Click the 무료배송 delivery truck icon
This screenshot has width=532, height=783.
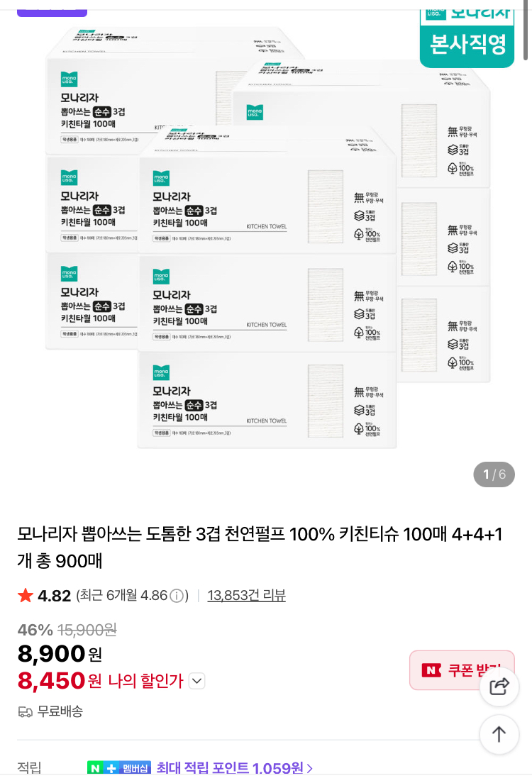tap(26, 711)
